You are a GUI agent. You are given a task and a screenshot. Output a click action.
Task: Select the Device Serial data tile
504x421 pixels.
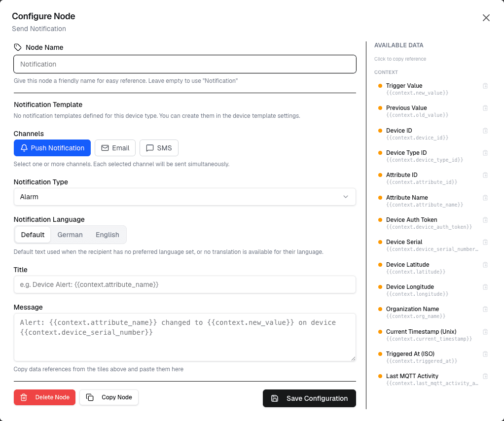coord(432,245)
